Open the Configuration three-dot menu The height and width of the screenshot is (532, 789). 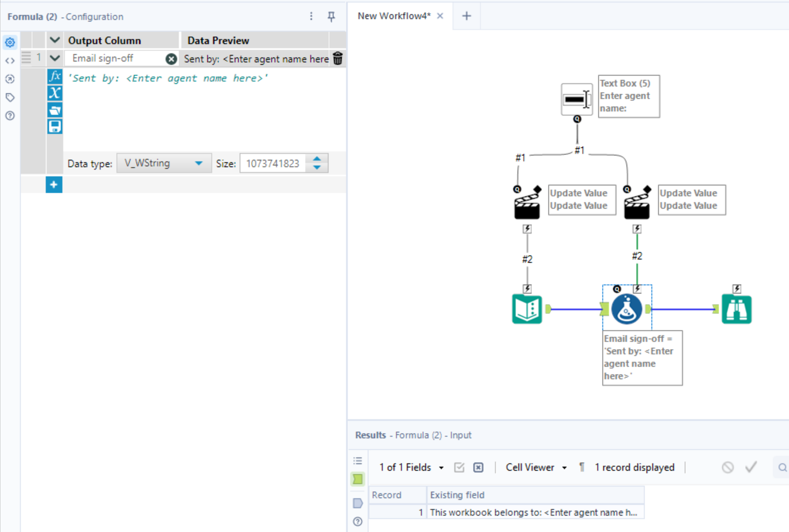(311, 16)
